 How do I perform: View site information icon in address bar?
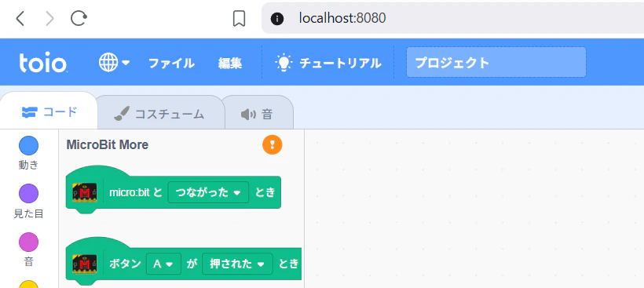click(x=277, y=19)
